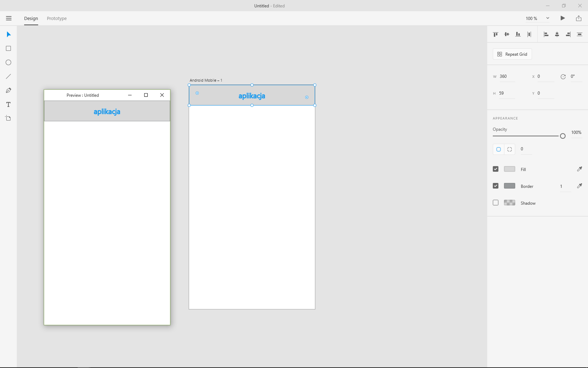
Task: Edit the X position field
Action: click(x=546, y=76)
